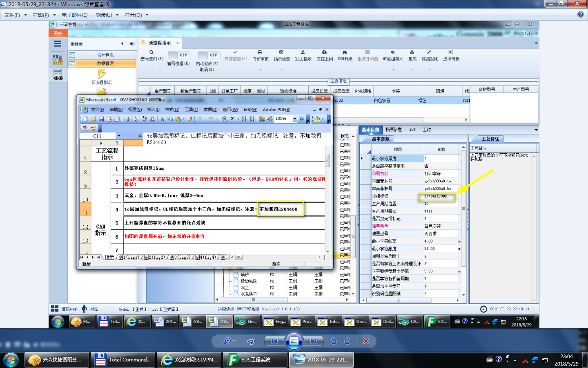This screenshot has height=368, width=588.
Task: Open the Photo Viewer zoom magnifier control
Action: coord(230,341)
